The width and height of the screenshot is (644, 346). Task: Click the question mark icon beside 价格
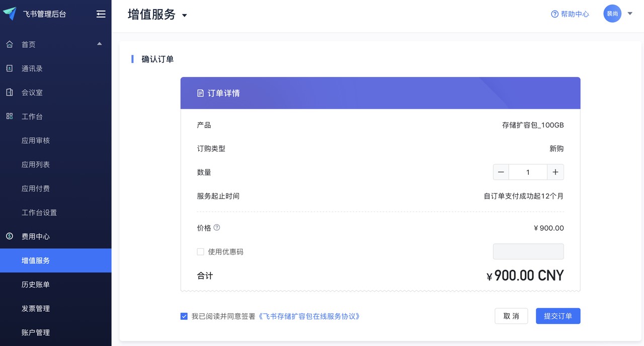(x=217, y=228)
